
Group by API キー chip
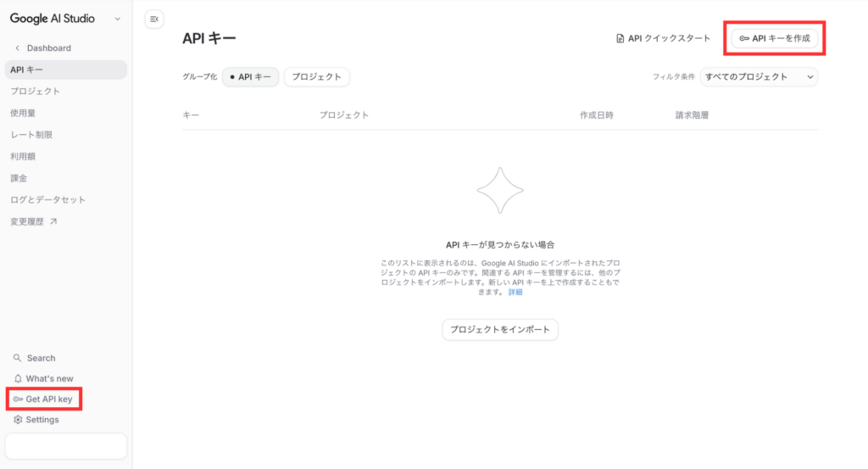pos(251,77)
